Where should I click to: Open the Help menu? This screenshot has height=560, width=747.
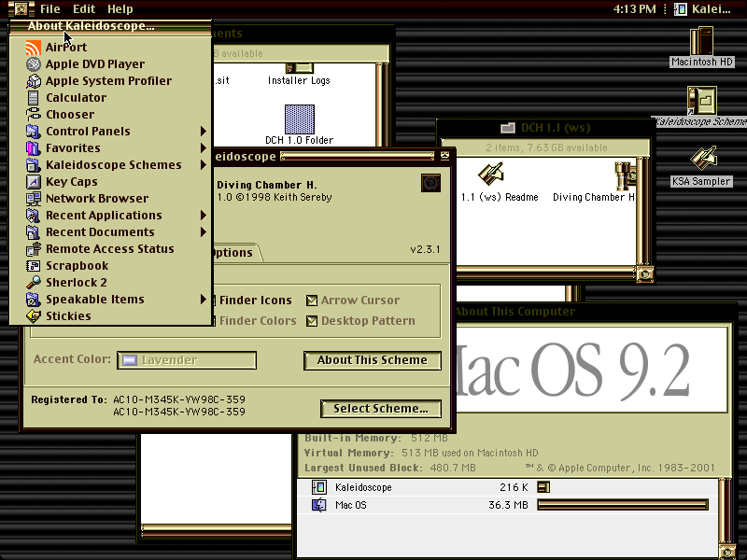pos(120,9)
